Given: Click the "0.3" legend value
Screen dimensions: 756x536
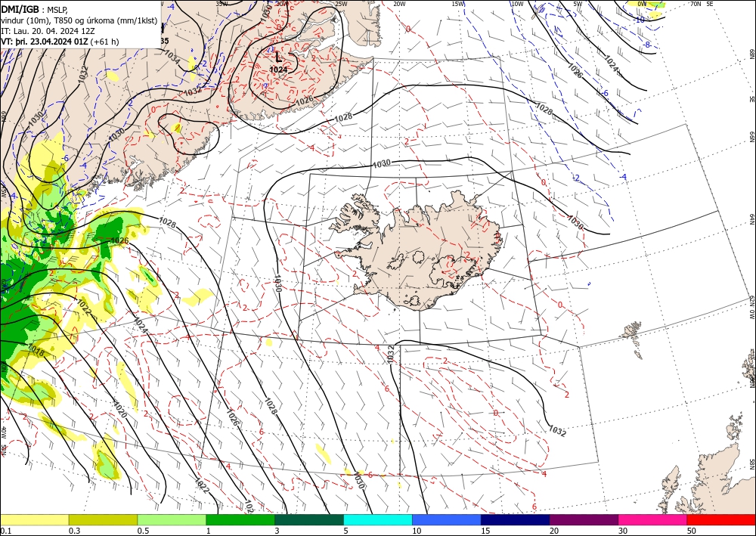Looking at the screenshot, I should [74, 531].
